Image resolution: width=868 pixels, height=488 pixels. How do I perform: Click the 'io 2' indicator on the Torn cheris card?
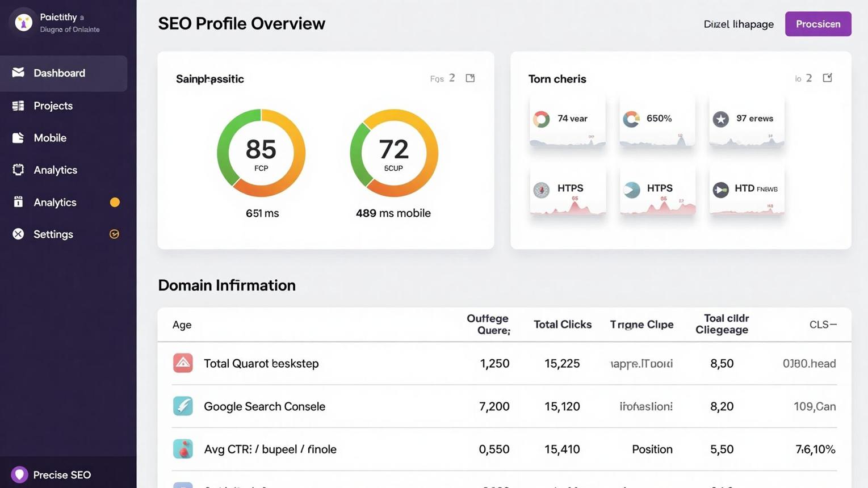pos(803,78)
